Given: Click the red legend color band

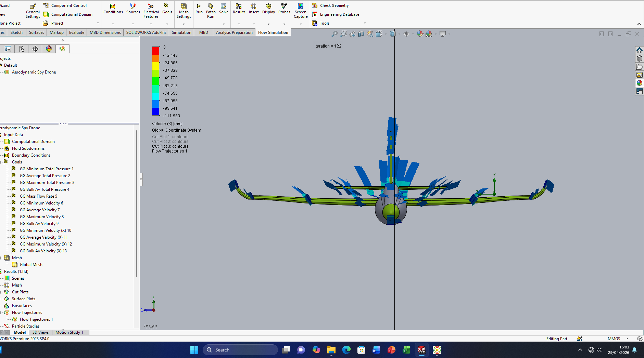Looking at the screenshot, I should click(x=155, y=50).
